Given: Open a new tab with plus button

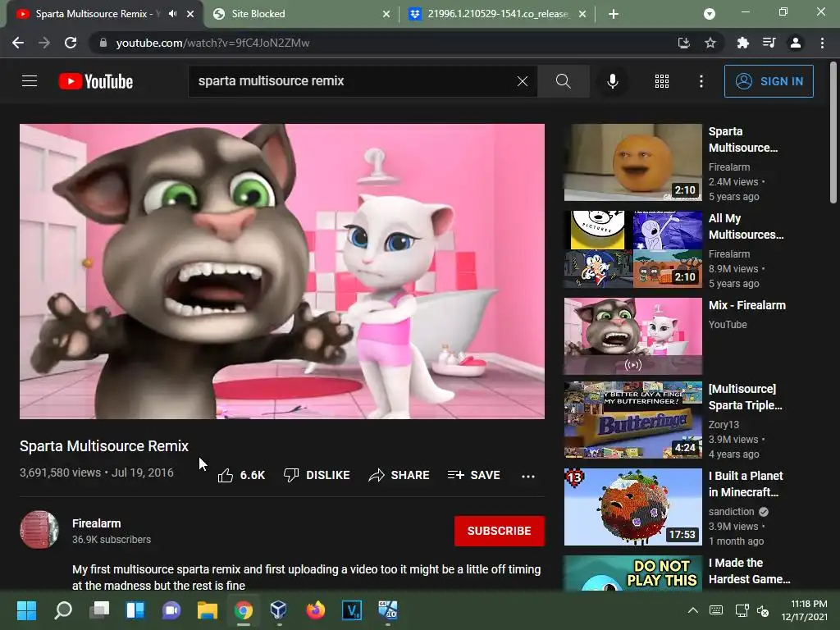Looking at the screenshot, I should (x=614, y=14).
